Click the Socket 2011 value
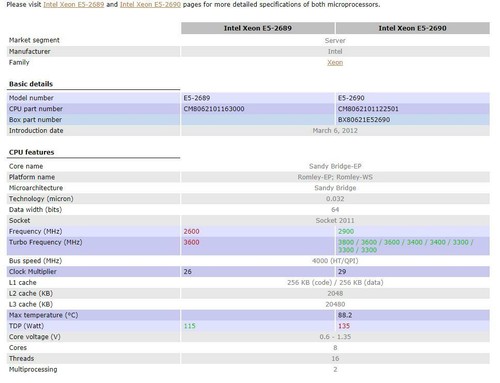Image resolution: width=500 pixels, height=383 pixels. (335, 221)
